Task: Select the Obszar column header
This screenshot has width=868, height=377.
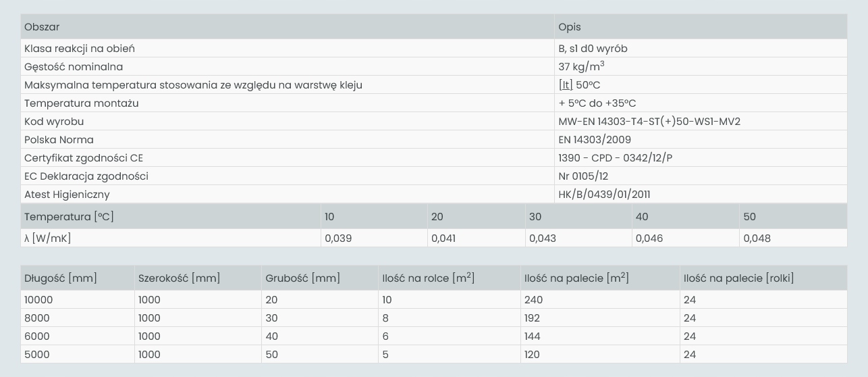Action: click(x=288, y=27)
